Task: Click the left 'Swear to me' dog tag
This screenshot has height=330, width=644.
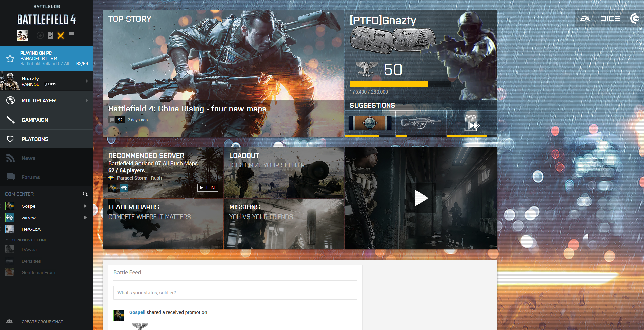Action: pos(371,40)
